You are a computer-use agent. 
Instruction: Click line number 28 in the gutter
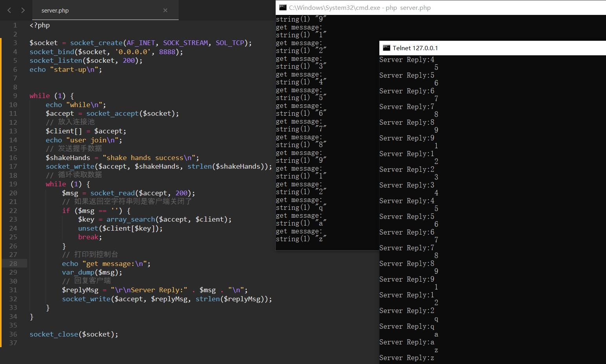(13, 264)
